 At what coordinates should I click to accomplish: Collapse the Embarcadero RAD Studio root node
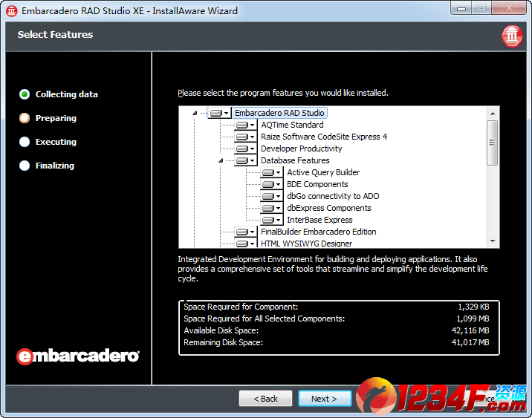[x=195, y=113]
